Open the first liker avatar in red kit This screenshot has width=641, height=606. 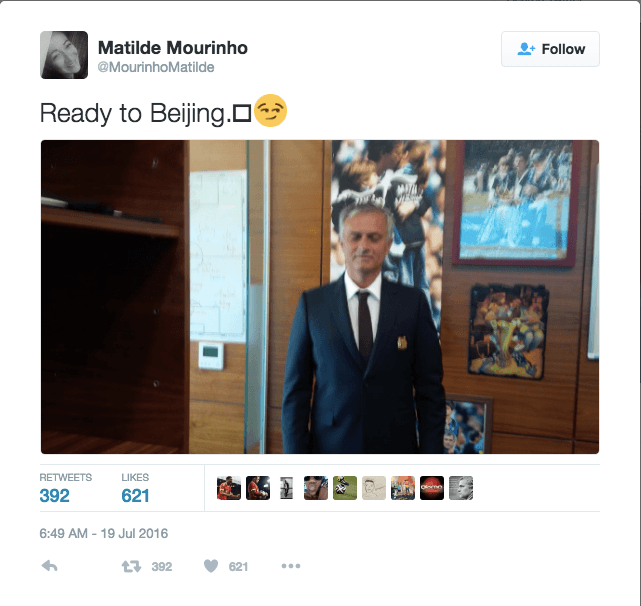[229, 488]
